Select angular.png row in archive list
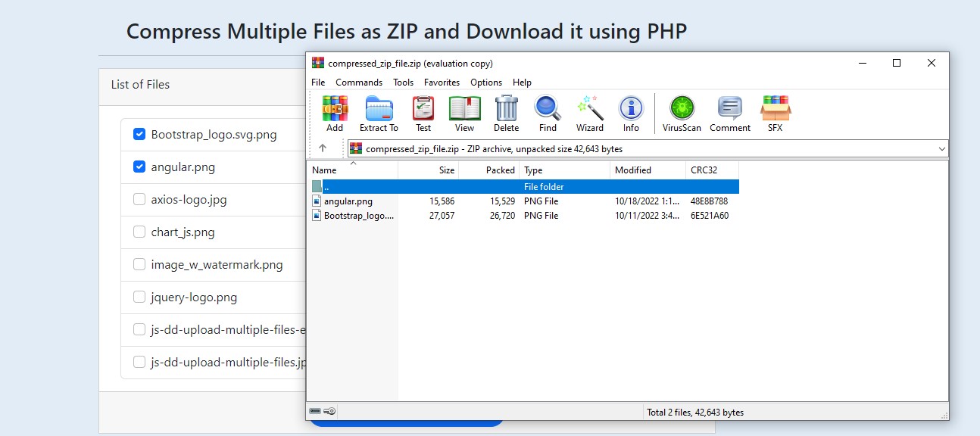The image size is (980, 436). pos(523,201)
